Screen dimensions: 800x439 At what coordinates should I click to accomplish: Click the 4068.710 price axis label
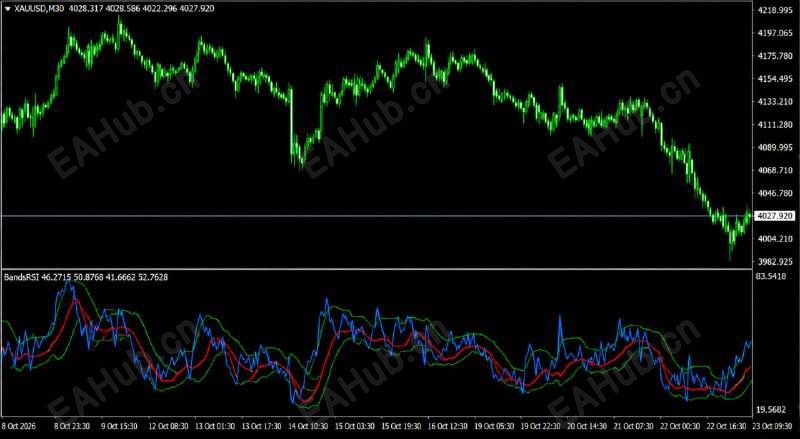point(776,170)
